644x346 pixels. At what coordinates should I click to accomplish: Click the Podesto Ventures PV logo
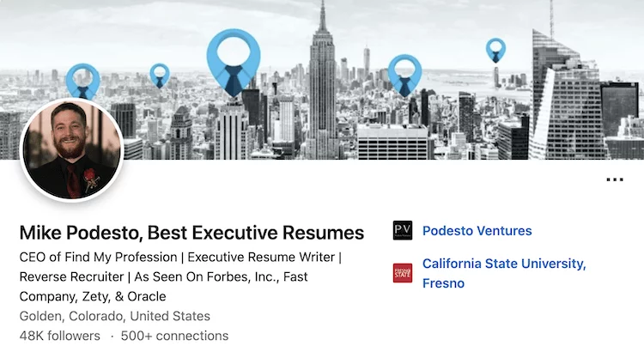pyautogui.click(x=403, y=230)
